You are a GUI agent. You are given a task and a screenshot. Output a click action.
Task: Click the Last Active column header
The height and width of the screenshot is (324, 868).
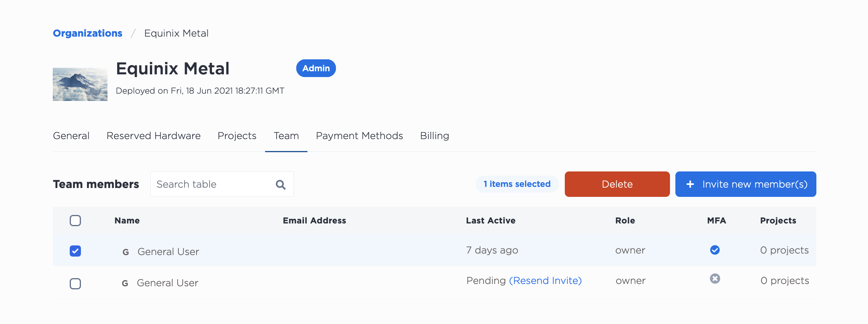[x=491, y=220]
